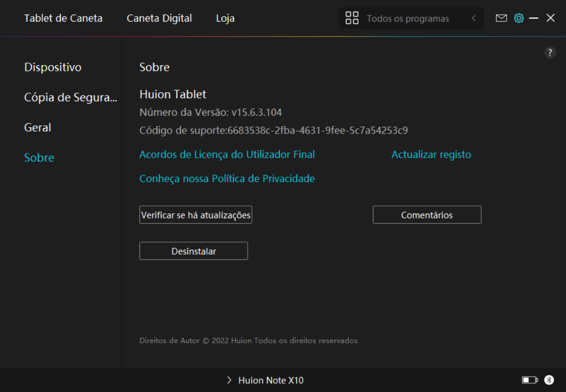Open the Cópia de Segurança section
Image resolution: width=566 pixels, height=392 pixels.
[x=70, y=97]
